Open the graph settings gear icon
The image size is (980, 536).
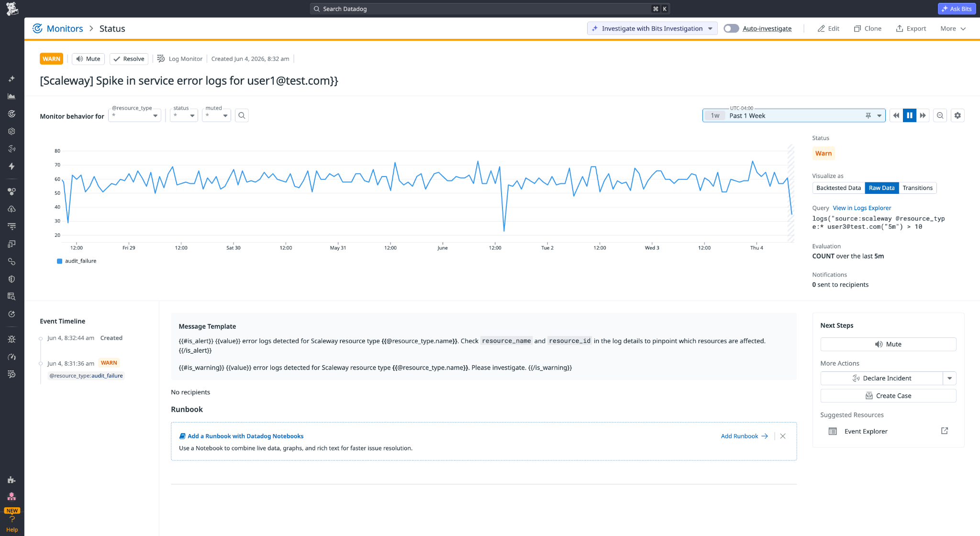(x=958, y=115)
